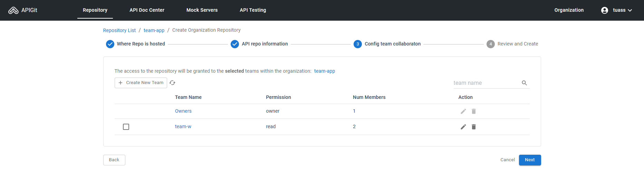Focus the team name search field
The height and width of the screenshot is (174, 644).
coord(486,83)
